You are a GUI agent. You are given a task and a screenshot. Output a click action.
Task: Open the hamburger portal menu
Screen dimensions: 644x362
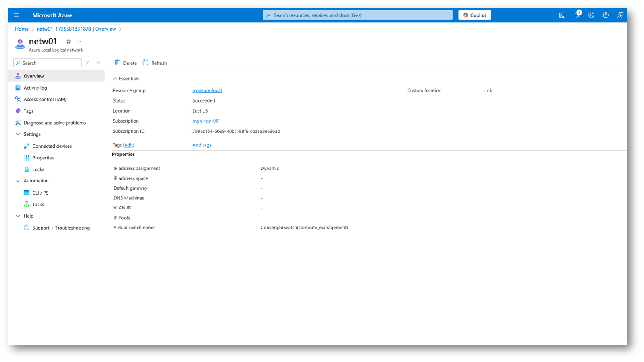tap(17, 15)
